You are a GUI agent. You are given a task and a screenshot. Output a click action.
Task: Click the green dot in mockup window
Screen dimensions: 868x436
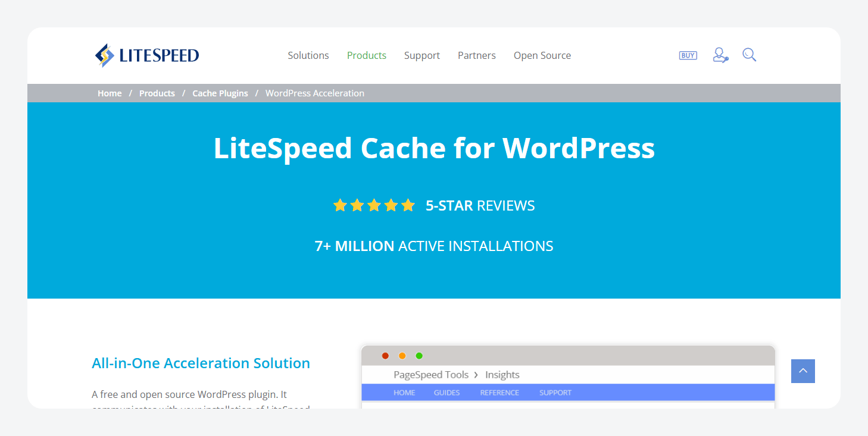coord(419,356)
